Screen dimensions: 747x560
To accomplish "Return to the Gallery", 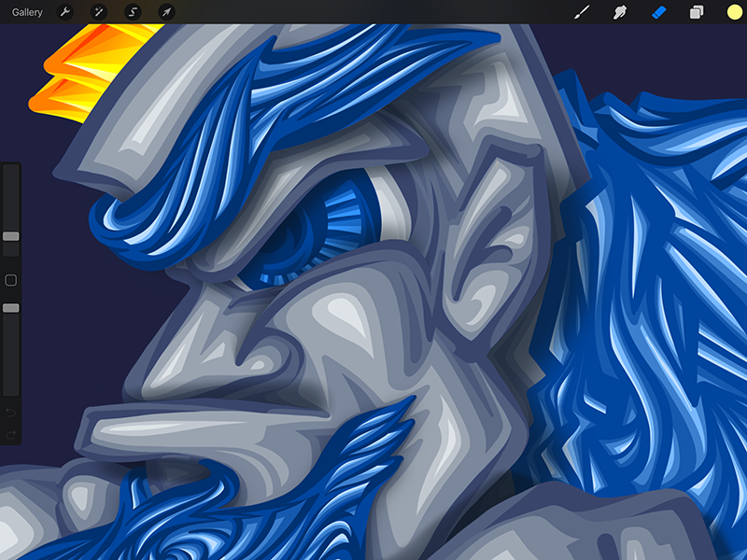I will [27, 12].
